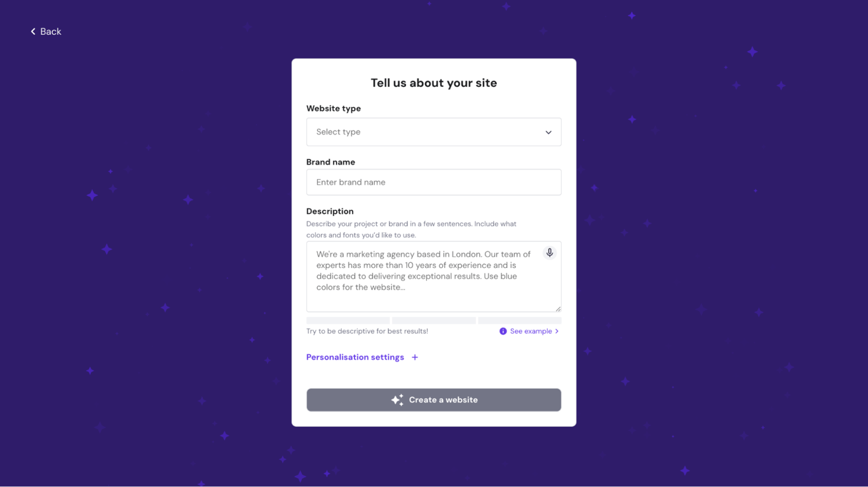Click the resize handle of the description box

[x=558, y=309]
